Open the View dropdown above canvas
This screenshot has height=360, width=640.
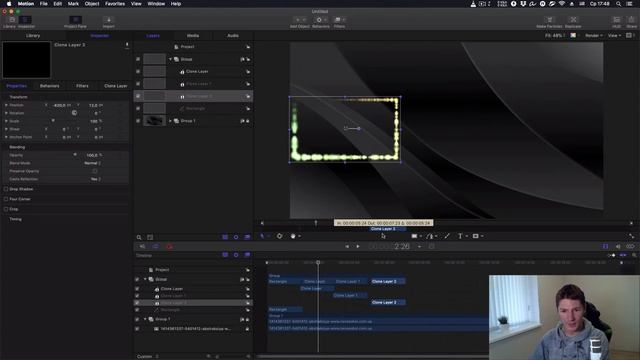coord(614,36)
